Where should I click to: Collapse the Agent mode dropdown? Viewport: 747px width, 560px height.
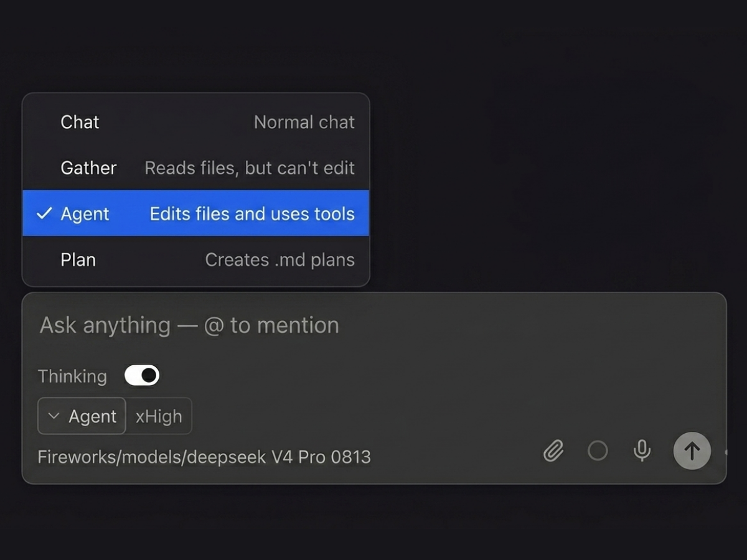tap(82, 416)
